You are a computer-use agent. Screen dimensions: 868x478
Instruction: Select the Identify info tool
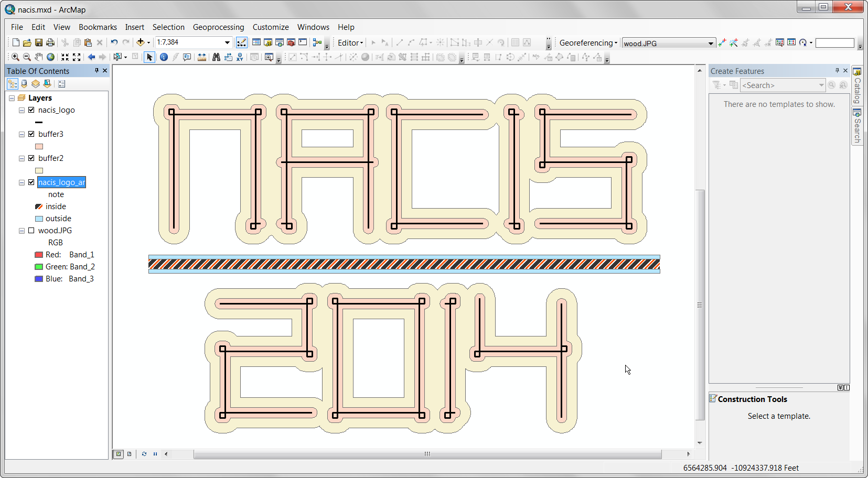coord(164,57)
